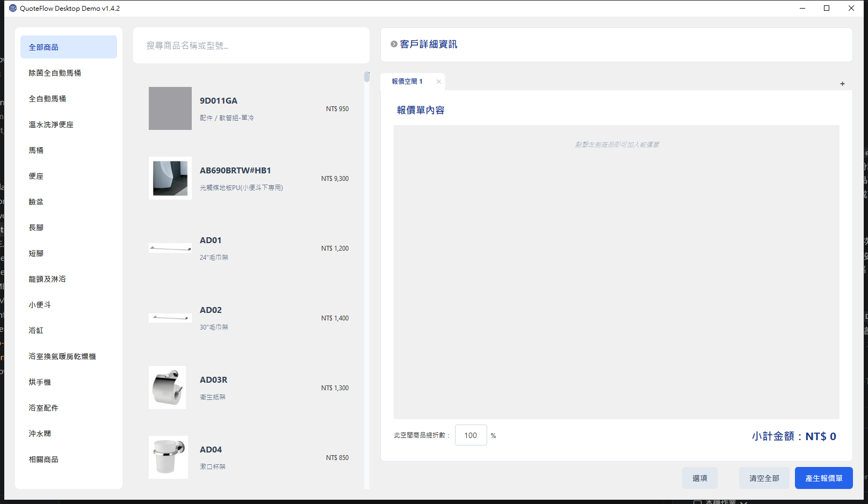Open the 除菌全自動馬桶 category

point(69,73)
